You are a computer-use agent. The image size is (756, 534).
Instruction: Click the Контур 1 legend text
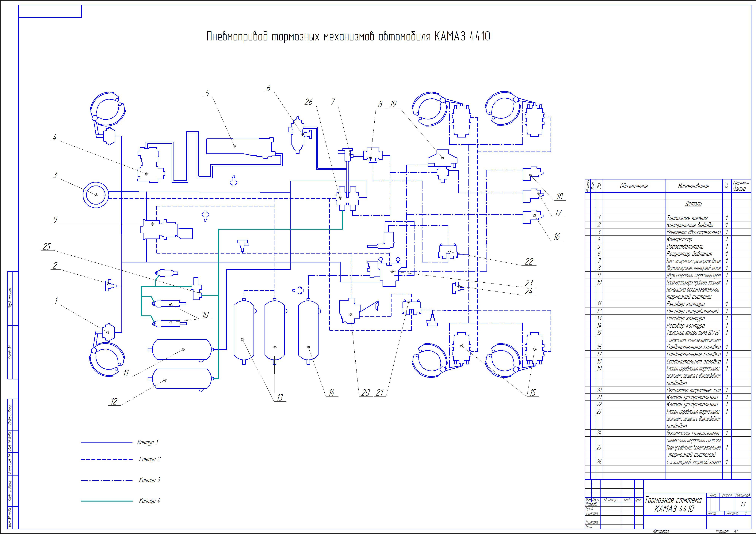(147, 442)
